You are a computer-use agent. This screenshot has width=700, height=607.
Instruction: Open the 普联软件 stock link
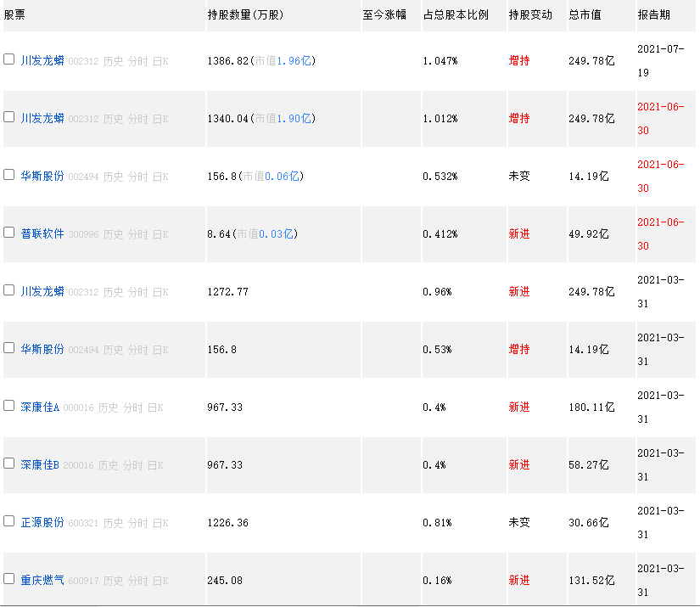tap(42, 233)
